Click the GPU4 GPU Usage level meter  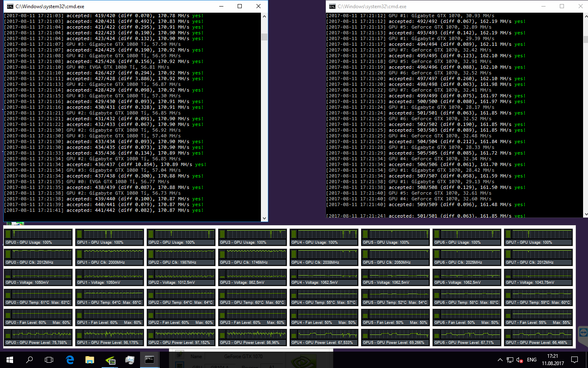click(x=294, y=234)
